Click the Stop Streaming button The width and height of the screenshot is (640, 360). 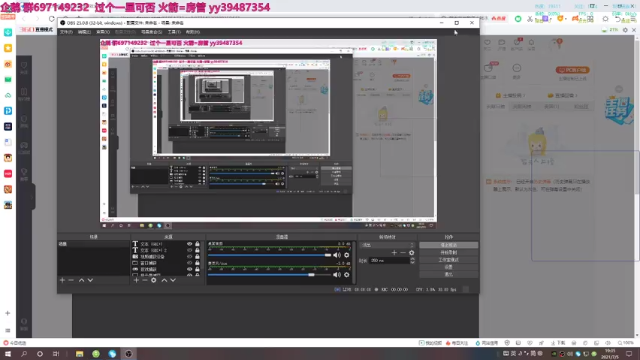click(x=449, y=245)
